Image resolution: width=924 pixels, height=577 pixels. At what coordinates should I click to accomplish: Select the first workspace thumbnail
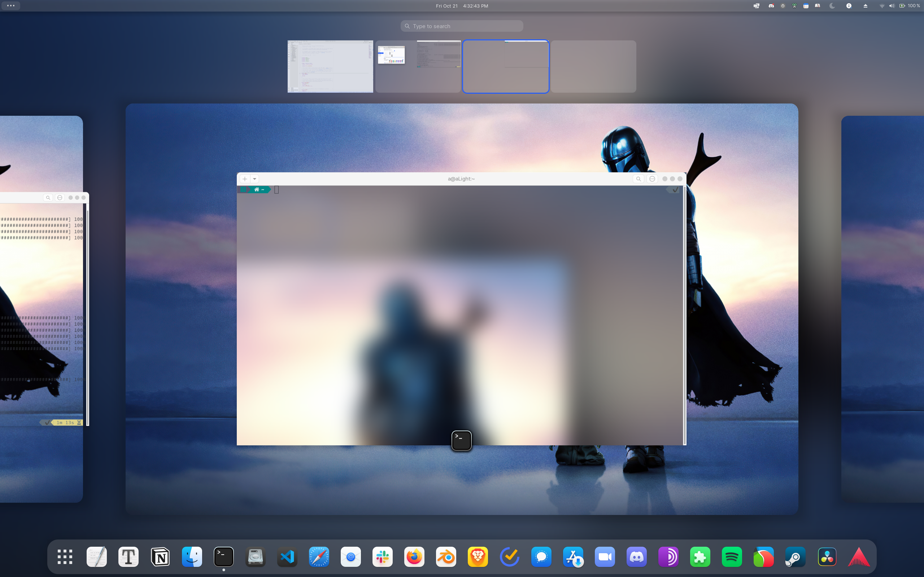click(x=330, y=66)
